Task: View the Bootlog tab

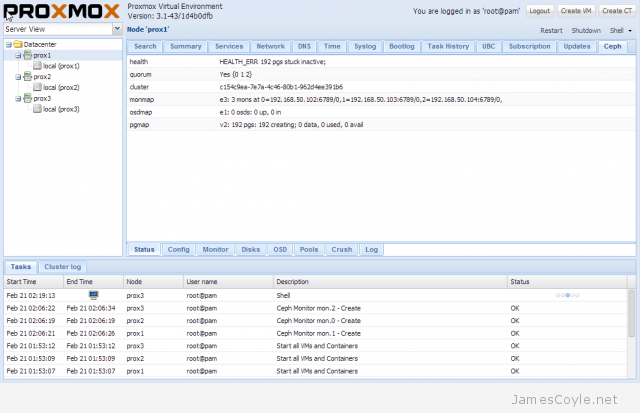Action: tap(402, 47)
